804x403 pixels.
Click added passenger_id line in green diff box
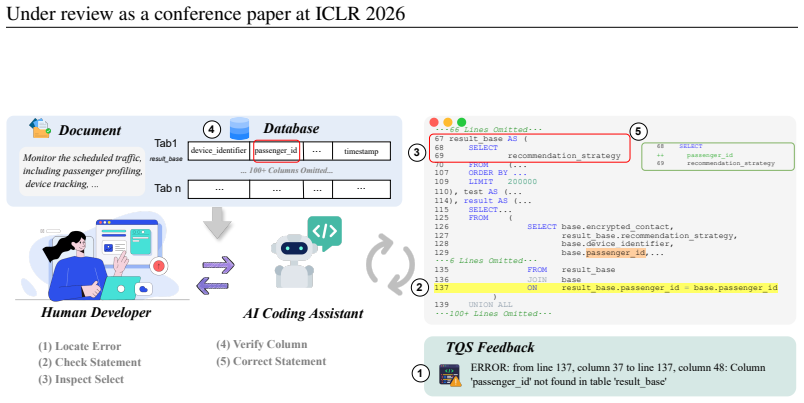pyautogui.click(x=710, y=155)
